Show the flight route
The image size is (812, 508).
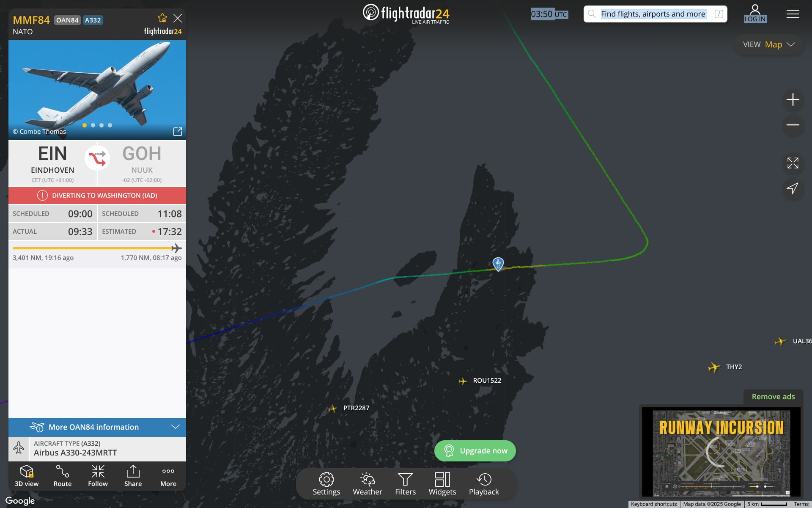[63, 476]
